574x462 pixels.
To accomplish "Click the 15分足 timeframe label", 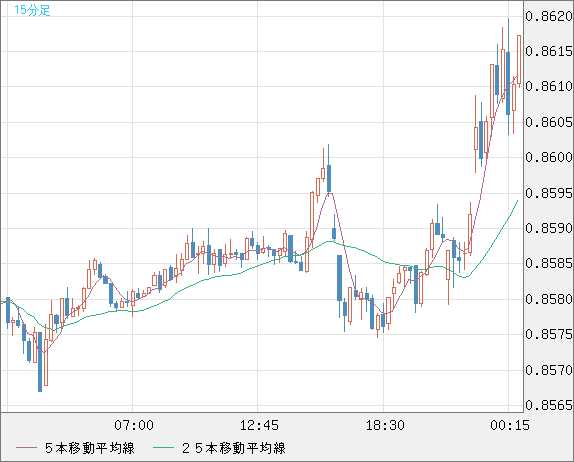I will click(32, 10).
